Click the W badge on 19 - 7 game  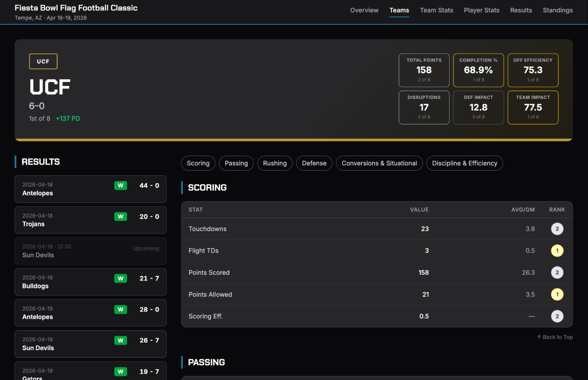click(x=120, y=372)
